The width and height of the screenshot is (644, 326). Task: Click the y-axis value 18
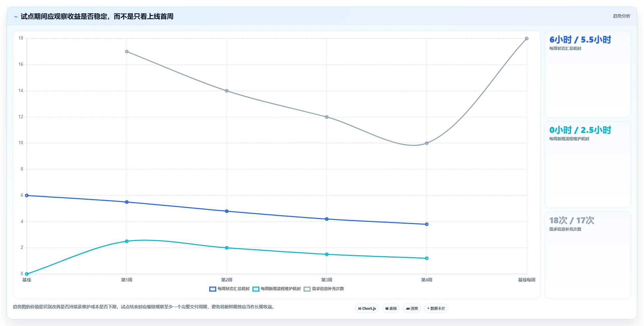pos(21,38)
